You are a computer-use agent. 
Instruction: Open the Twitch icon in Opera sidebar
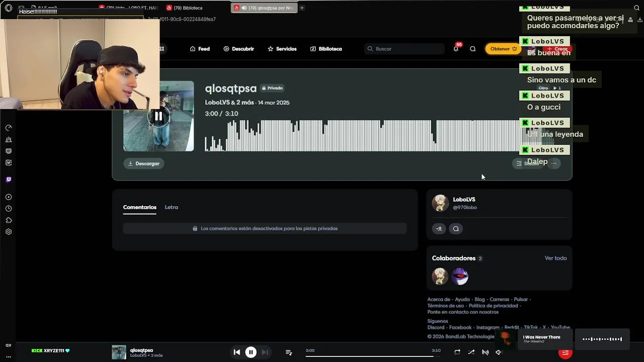click(x=9, y=179)
